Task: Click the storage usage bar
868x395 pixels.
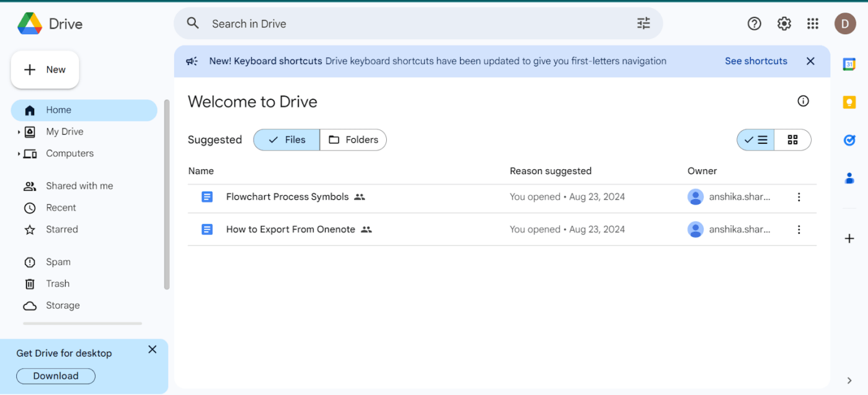Action: pos(82,324)
